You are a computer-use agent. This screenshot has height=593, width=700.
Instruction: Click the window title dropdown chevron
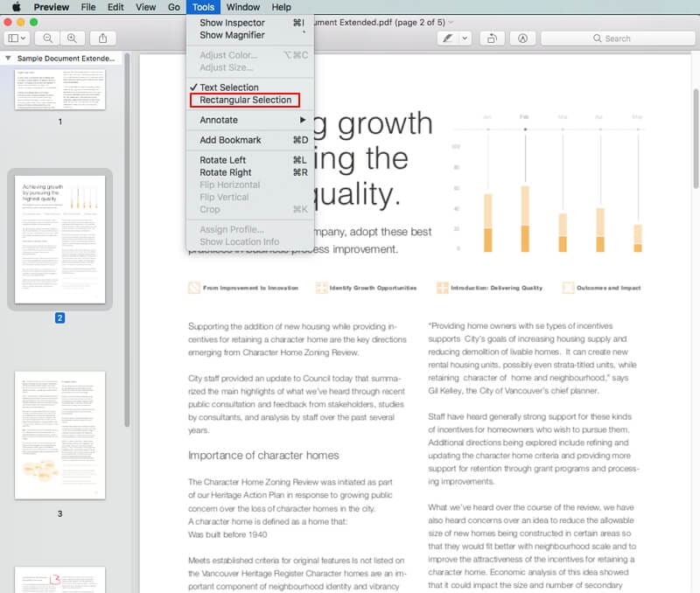click(x=451, y=23)
